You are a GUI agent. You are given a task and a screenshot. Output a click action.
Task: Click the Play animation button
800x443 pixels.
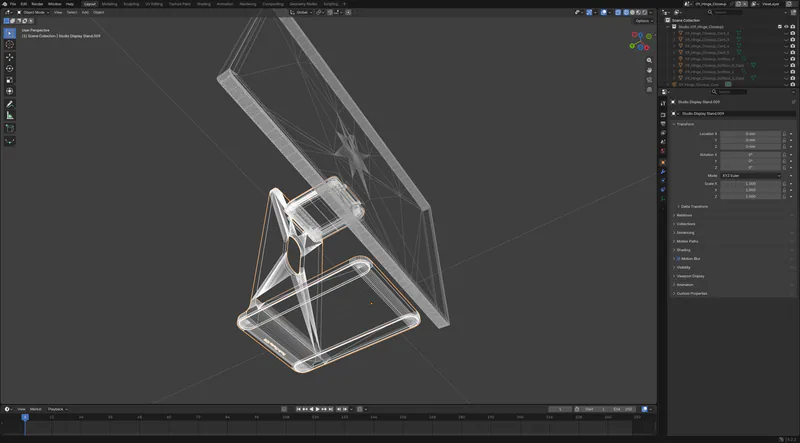(x=318, y=409)
